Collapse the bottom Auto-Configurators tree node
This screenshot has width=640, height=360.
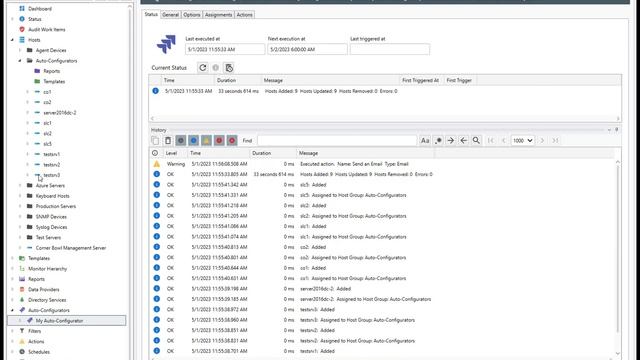[x=12, y=310]
